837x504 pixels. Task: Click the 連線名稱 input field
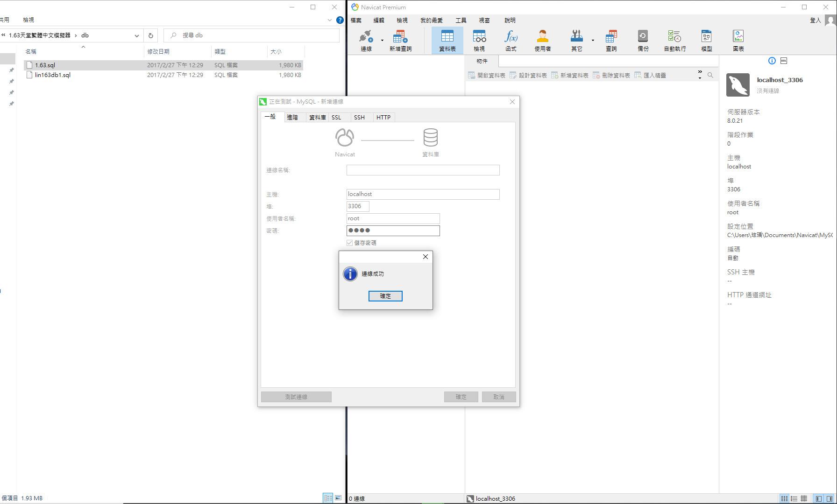click(x=423, y=170)
